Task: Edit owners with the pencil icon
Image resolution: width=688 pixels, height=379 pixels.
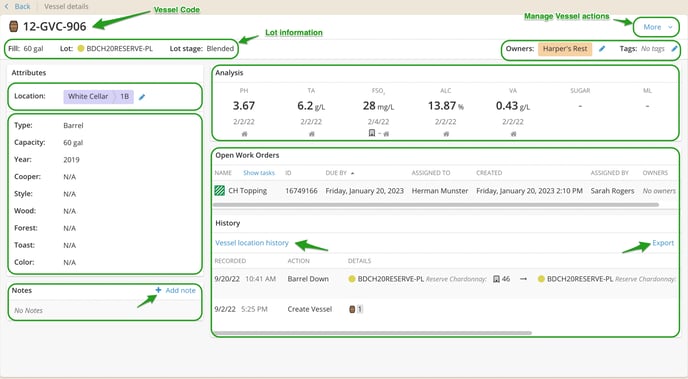Action: click(602, 49)
